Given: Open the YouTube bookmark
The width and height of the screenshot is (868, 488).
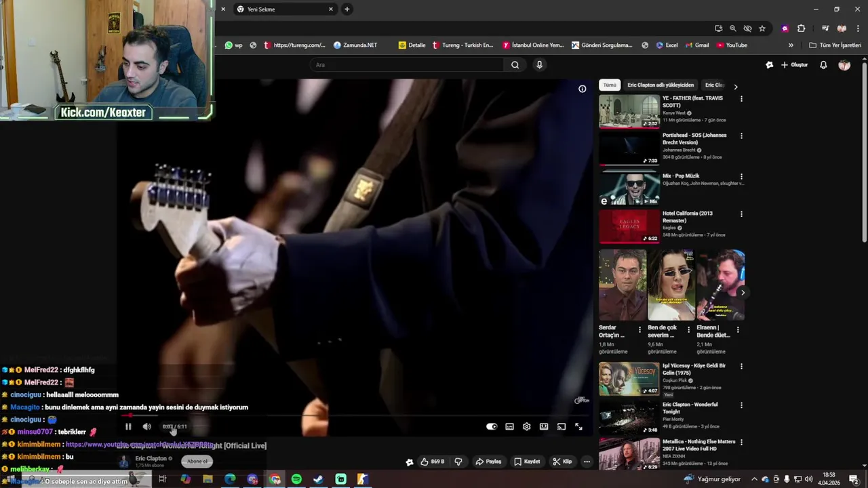Looking at the screenshot, I should pos(732,45).
